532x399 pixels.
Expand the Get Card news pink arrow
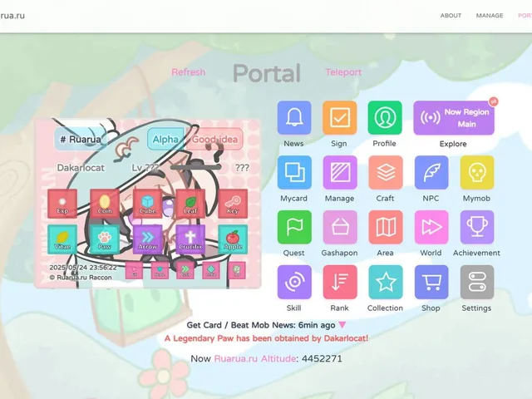coord(342,325)
